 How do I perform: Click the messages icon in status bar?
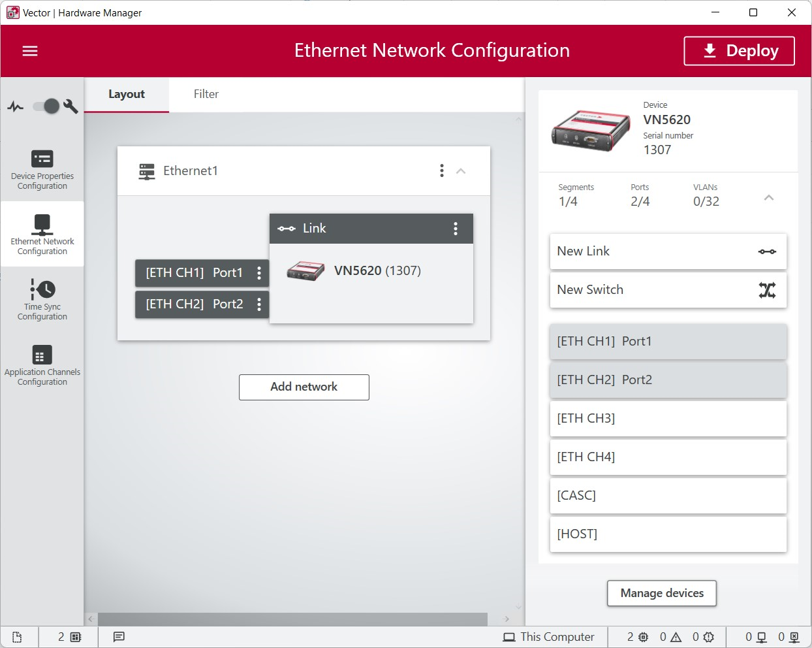(119, 637)
